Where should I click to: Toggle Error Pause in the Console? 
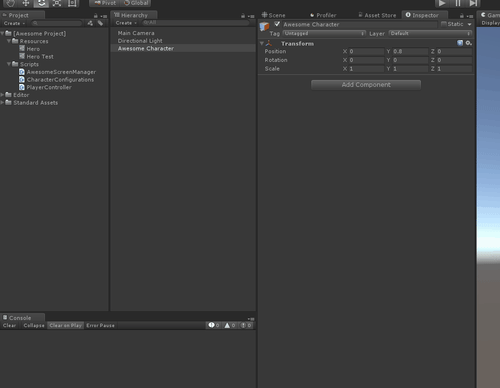100,325
